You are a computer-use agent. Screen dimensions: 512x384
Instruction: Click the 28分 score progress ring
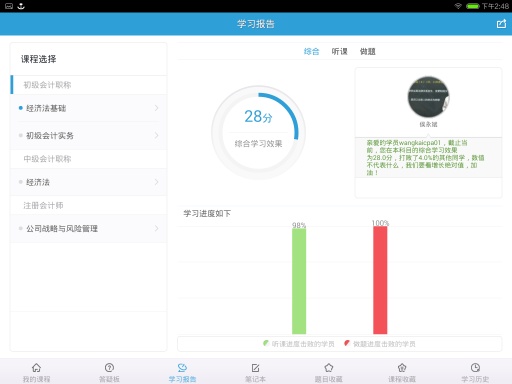click(x=258, y=132)
